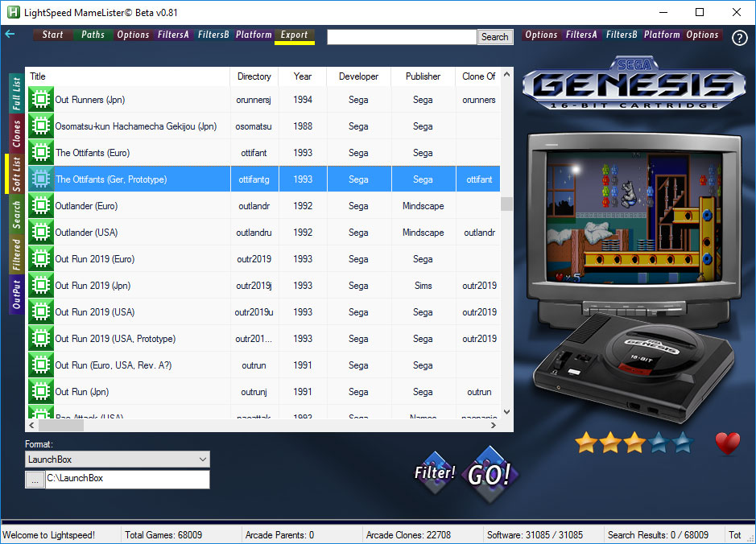The image size is (756, 544).
Task: Sort by the Developer column header
Action: 359,76
